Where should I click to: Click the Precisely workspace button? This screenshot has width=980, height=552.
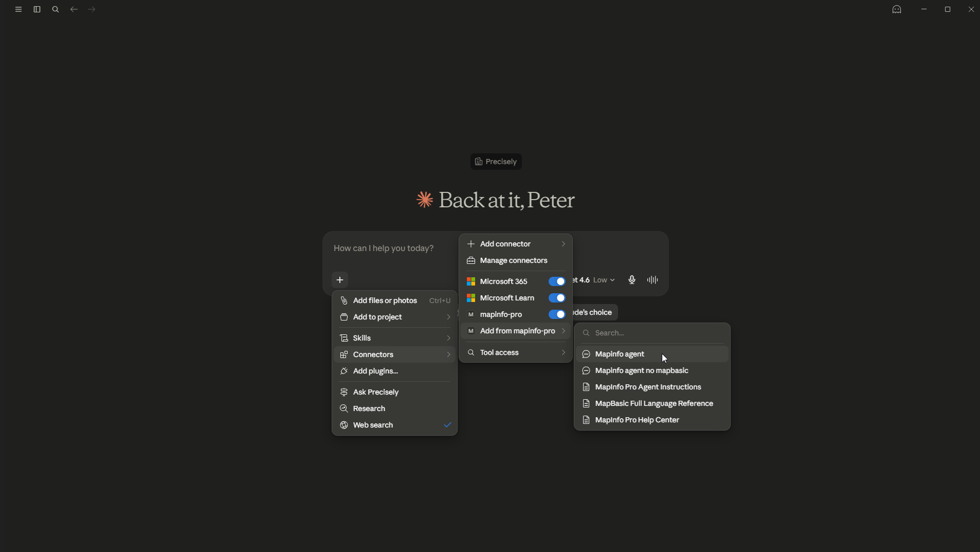(496, 162)
